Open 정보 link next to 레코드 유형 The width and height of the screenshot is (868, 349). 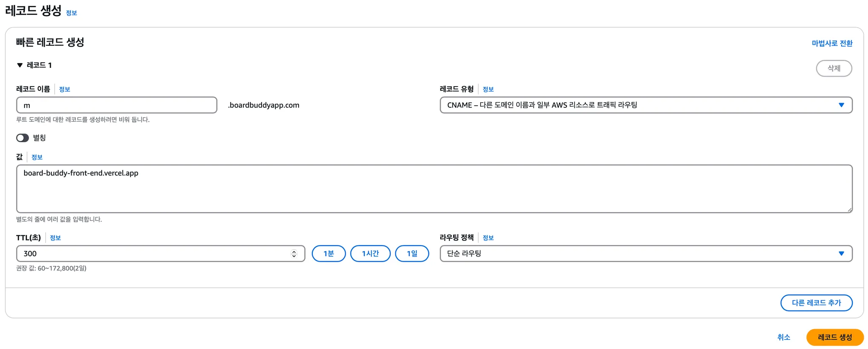pyautogui.click(x=488, y=89)
